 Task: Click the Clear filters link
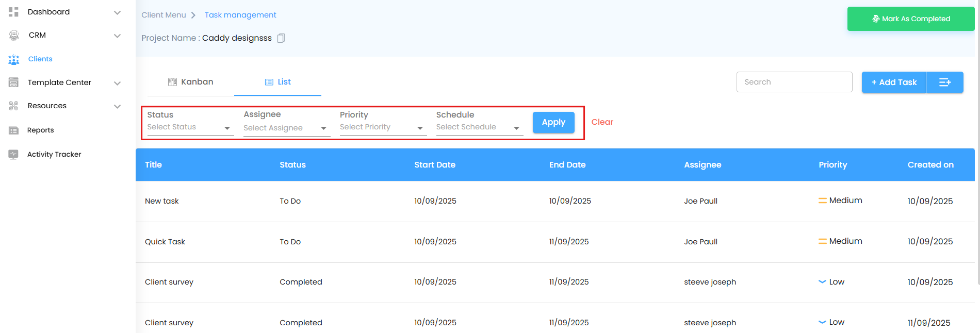tap(602, 122)
